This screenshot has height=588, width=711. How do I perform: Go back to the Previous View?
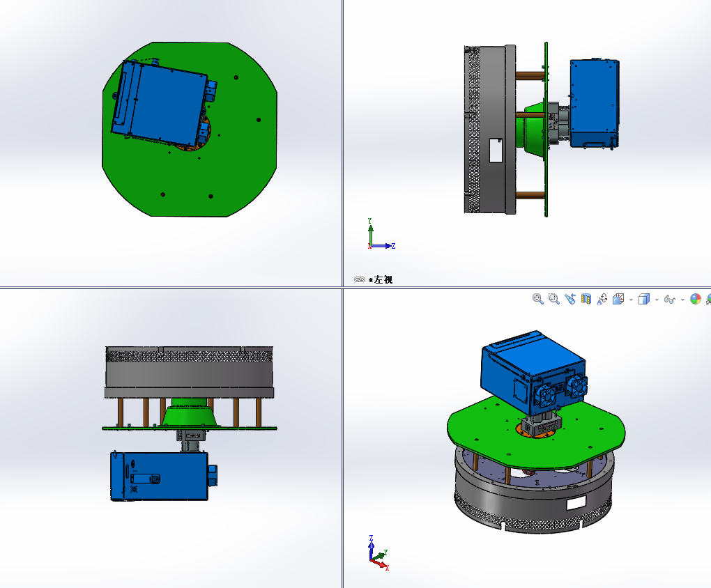[570, 299]
